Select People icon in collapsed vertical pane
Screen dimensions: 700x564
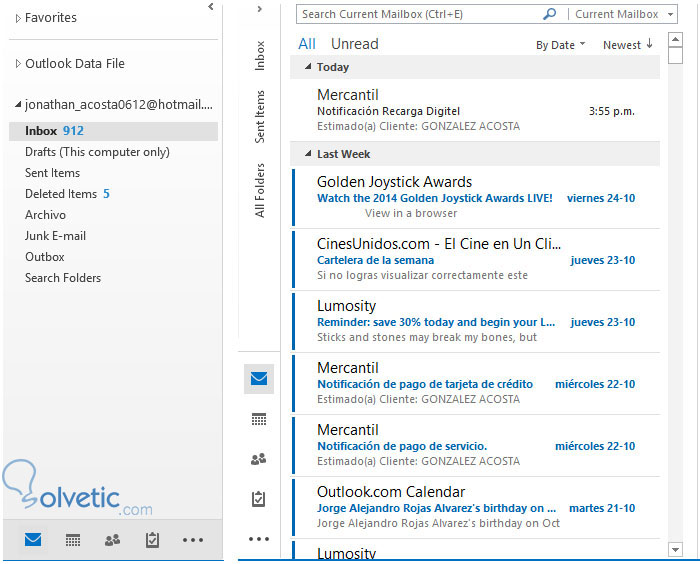259,459
